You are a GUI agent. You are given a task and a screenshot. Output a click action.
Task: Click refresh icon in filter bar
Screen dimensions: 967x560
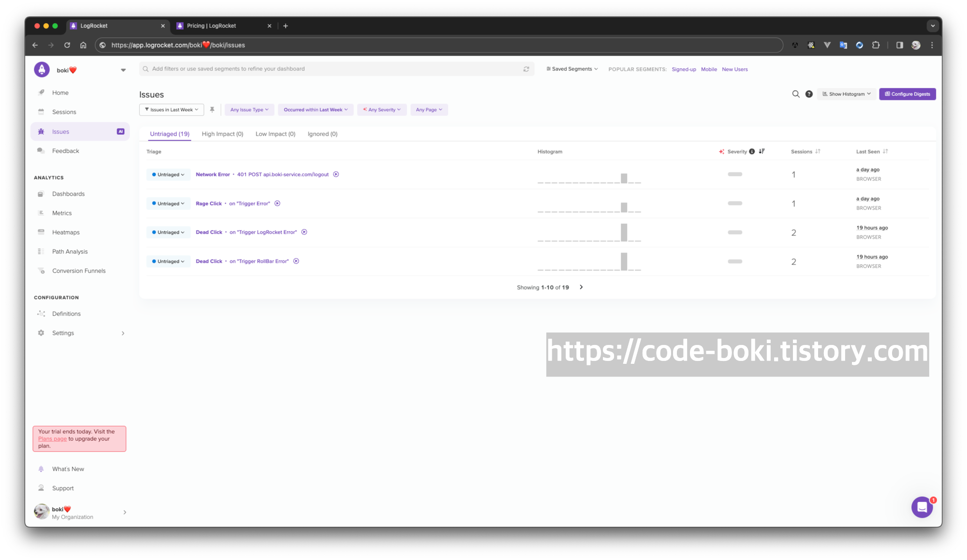tap(526, 69)
